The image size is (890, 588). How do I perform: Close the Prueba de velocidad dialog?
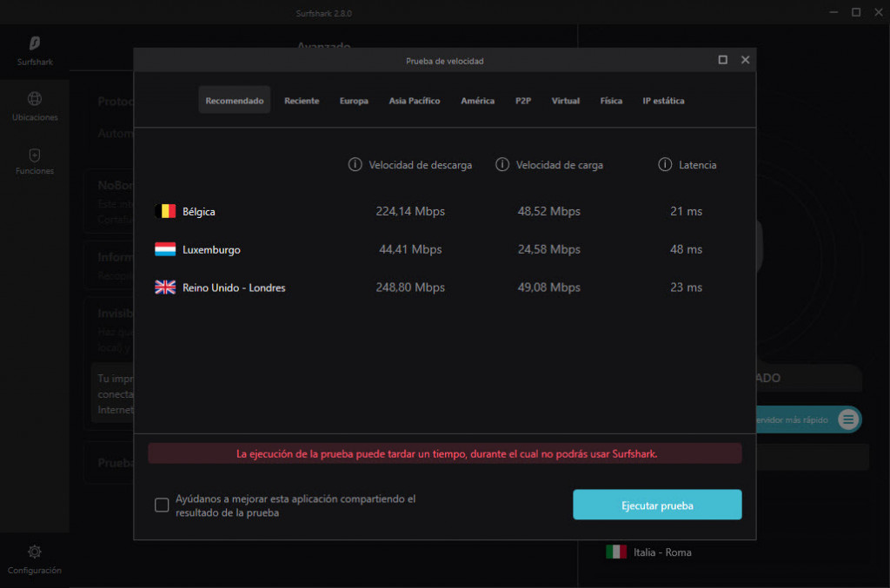(745, 60)
